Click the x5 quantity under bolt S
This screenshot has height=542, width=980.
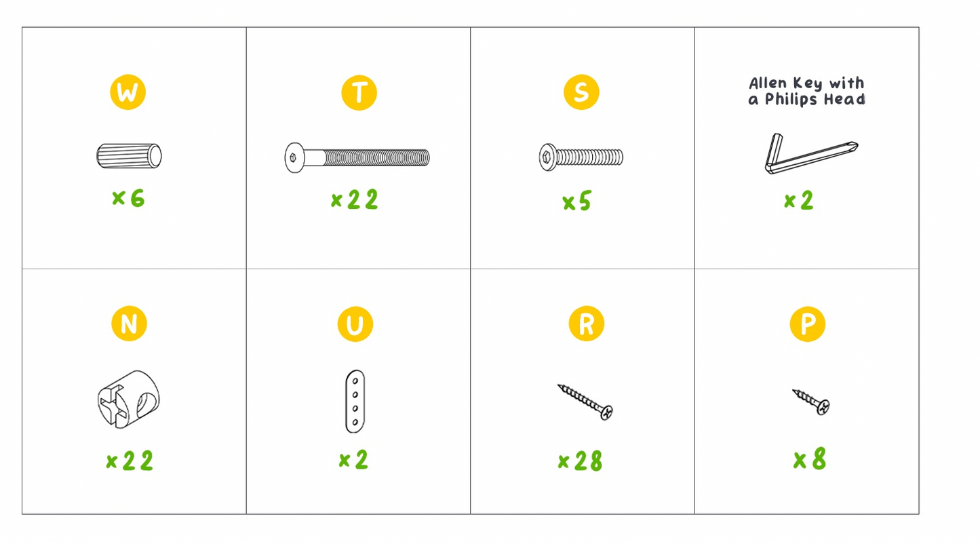(x=577, y=201)
